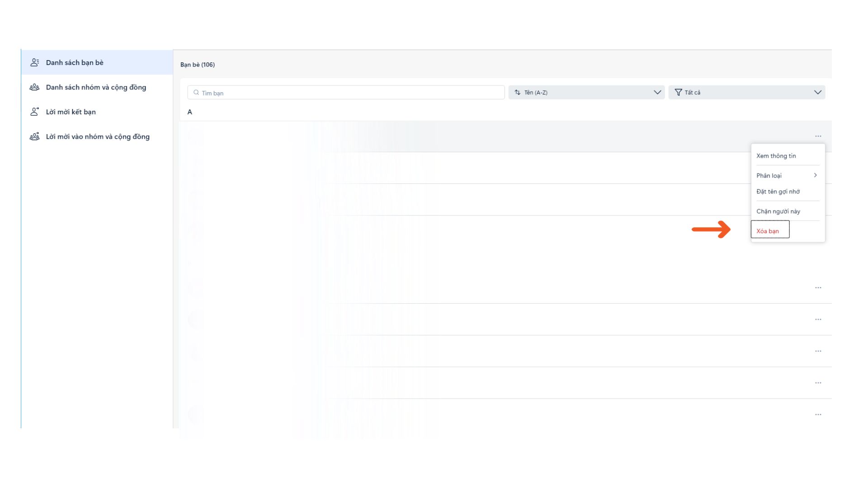This screenshot has height=488, width=868.
Task: Go to Lời mời kết bạn
Action: point(97,112)
